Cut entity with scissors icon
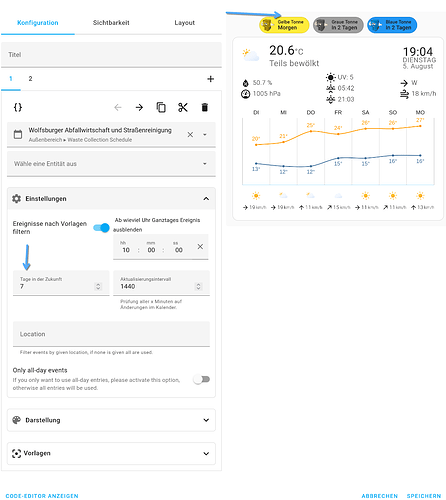The width and height of the screenshot is (446, 500). tap(183, 107)
